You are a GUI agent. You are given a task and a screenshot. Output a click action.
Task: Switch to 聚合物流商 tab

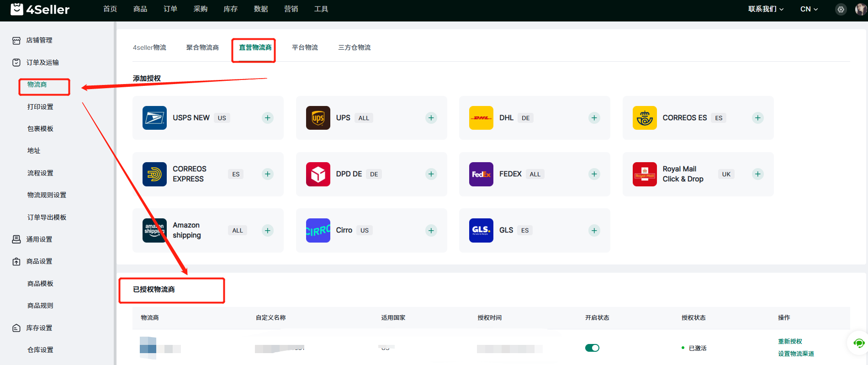point(202,48)
